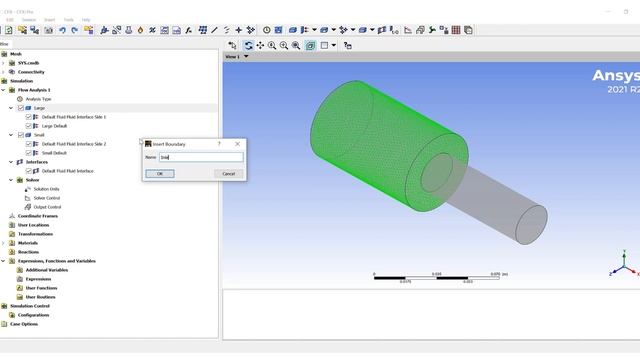Open the Insert menu

click(x=49, y=20)
